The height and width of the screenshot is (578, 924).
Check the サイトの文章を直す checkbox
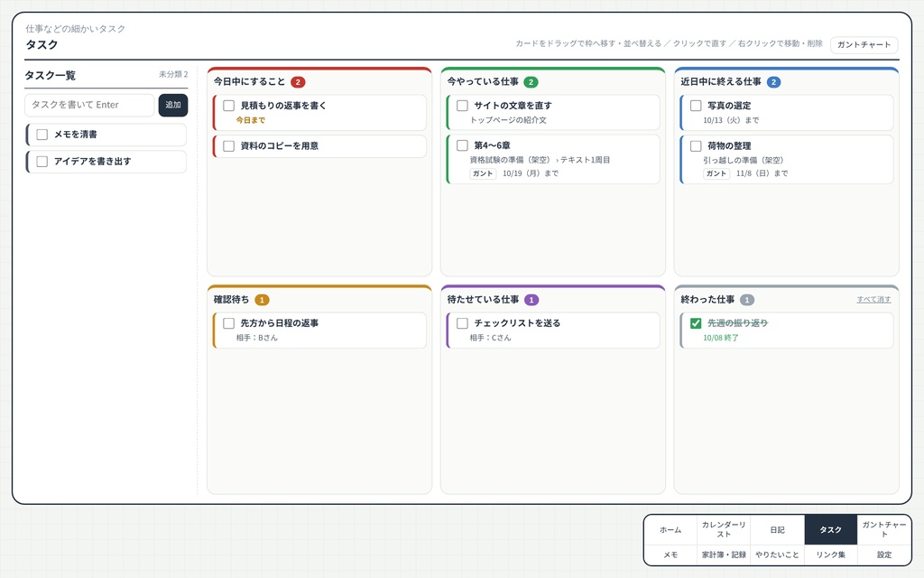[x=463, y=106]
